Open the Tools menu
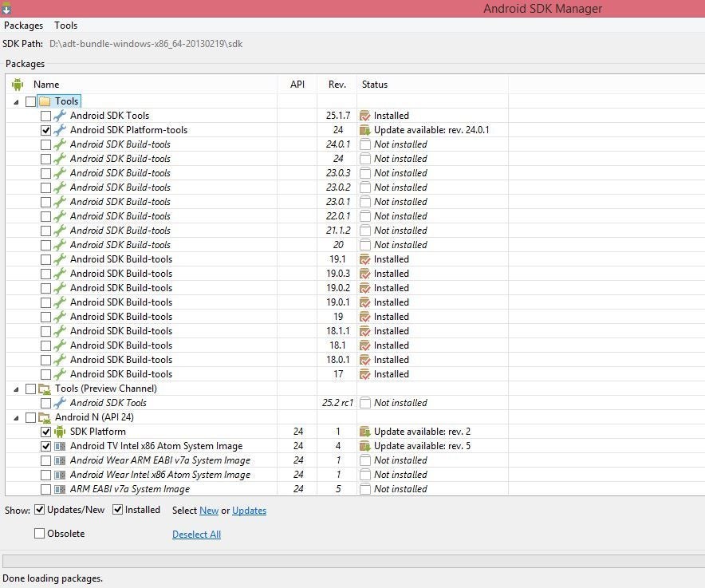The width and height of the screenshot is (705, 588). (x=65, y=25)
